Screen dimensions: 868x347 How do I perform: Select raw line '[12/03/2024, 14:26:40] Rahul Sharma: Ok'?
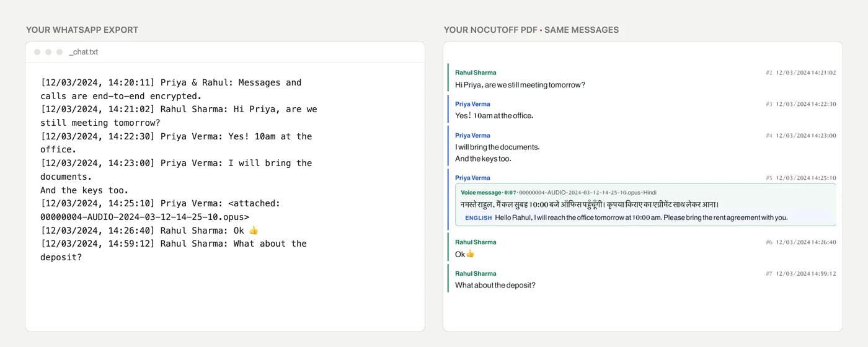pos(149,231)
